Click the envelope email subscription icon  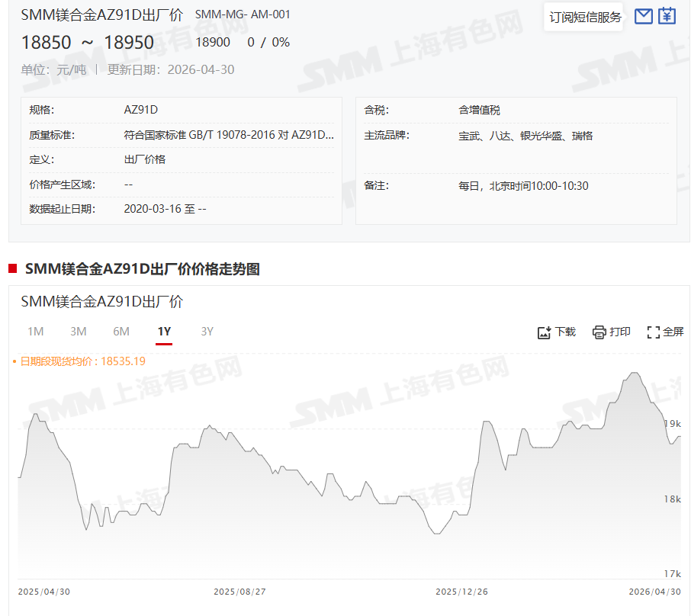(644, 16)
